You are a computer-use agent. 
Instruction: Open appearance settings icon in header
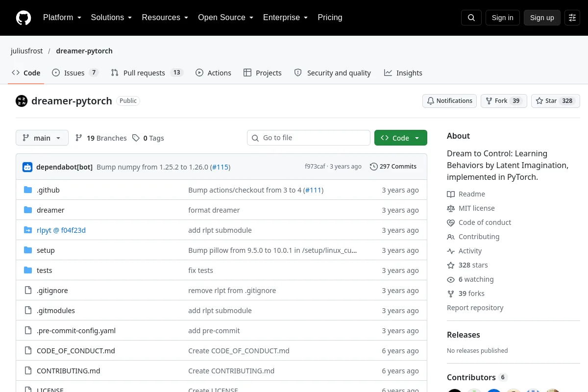click(572, 18)
